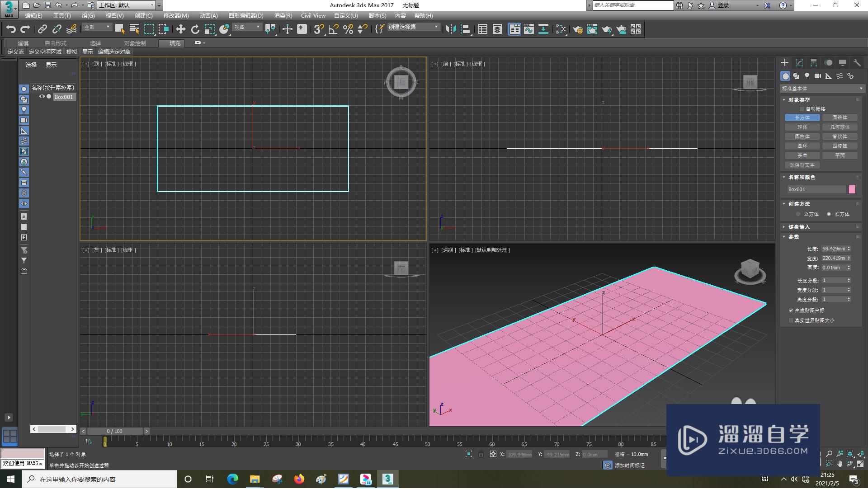Select Box001 in scene explorer

[64, 97]
